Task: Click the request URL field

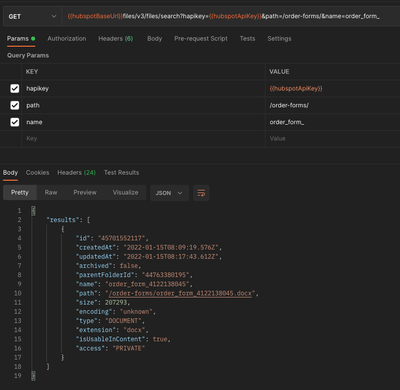Action: click(231, 16)
